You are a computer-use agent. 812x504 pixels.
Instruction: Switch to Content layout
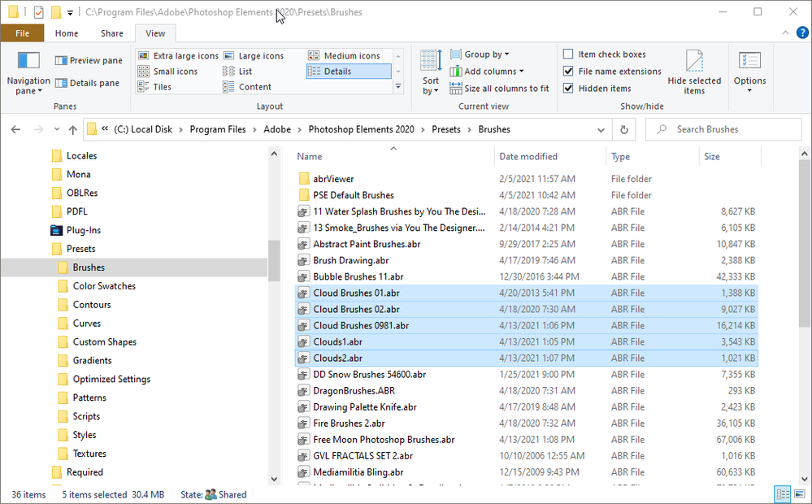pos(247,86)
